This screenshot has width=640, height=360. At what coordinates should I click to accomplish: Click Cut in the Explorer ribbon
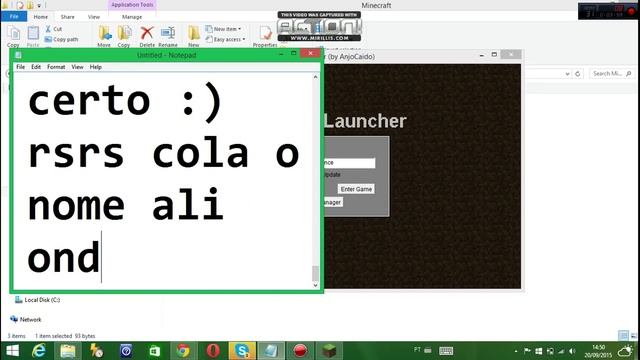pyautogui.click(x=53, y=29)
